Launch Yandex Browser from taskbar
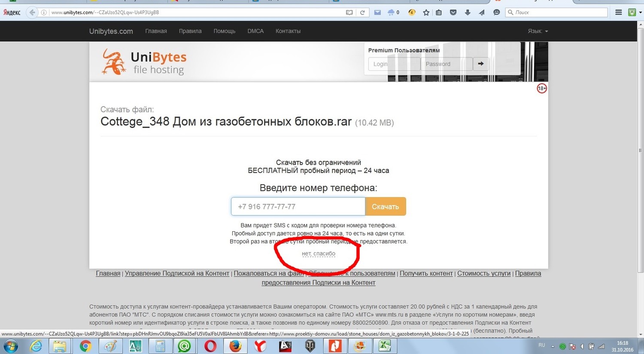 tap(260, 346)
